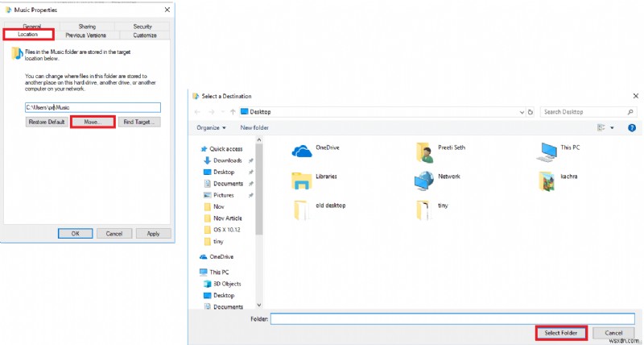Image resolution: width=644 pixels, height=345 pixels.
Task: Click the Folder name input field
Action: pos(452,318)
